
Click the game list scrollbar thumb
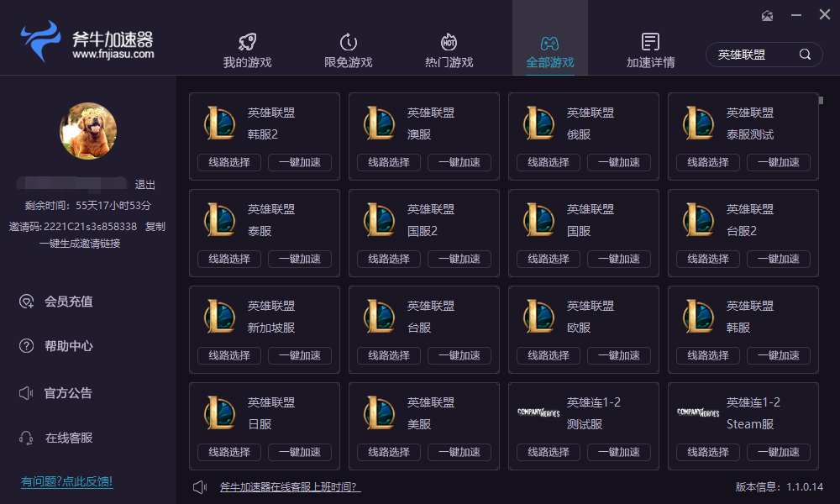(821, 100)
